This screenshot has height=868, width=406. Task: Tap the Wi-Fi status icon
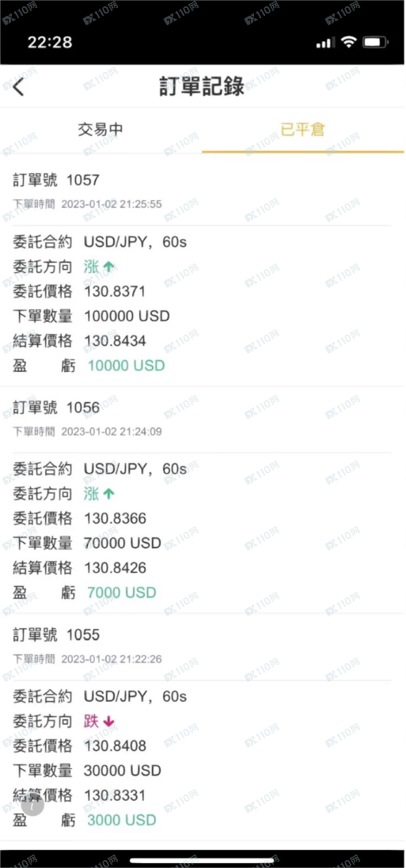tap(348, 42)
